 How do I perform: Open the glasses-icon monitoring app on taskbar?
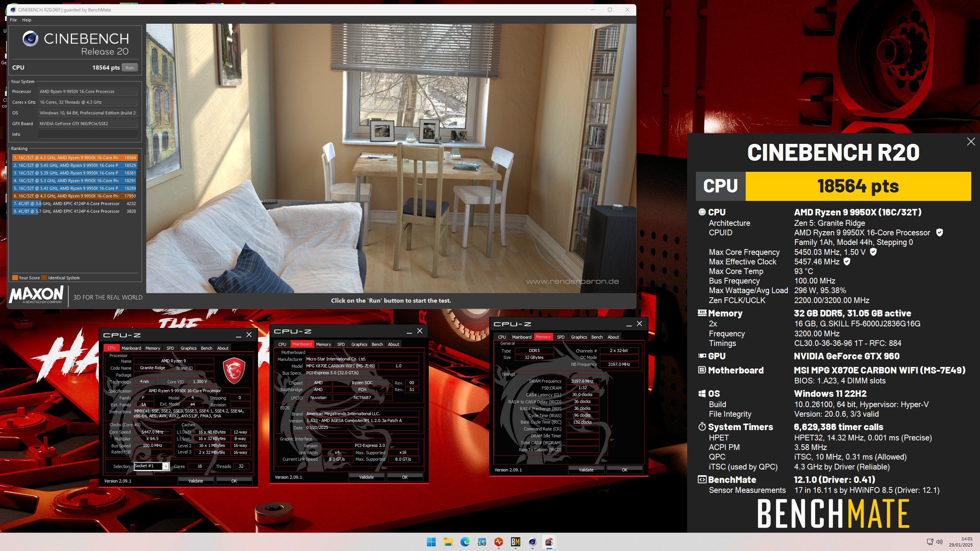point(482,542)
